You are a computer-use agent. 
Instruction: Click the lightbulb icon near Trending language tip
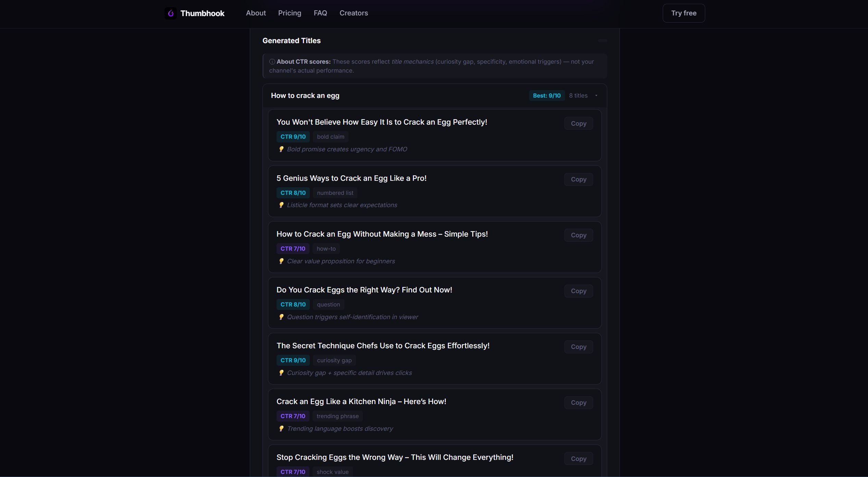281,428
